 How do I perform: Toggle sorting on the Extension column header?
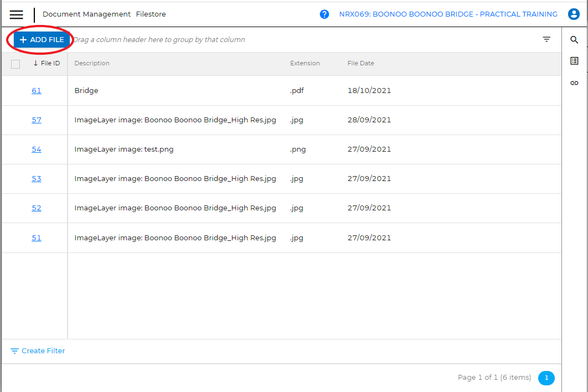[305, 63]
